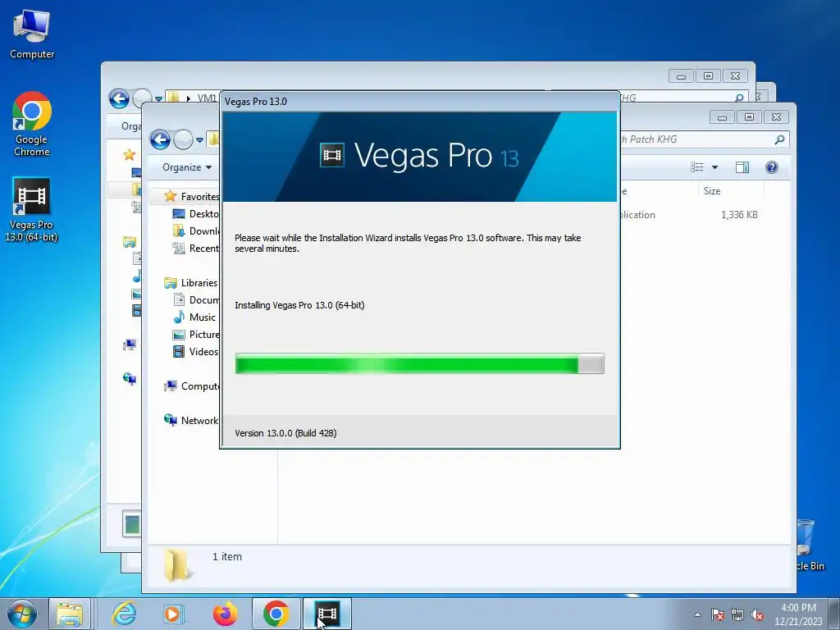Open Windows Explorer from the taskbar
This screenshot has height=630, width=840.
point(71,614)
